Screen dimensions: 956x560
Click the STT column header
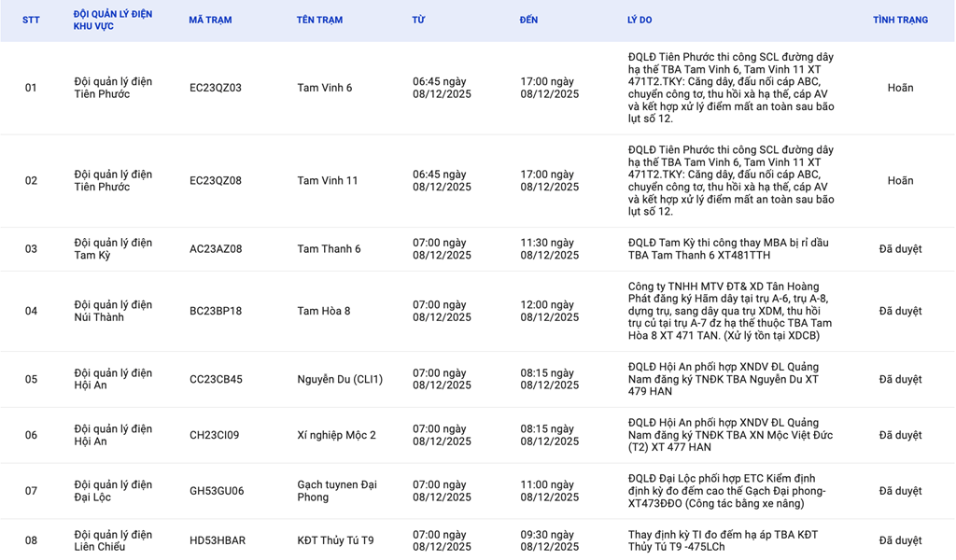(x=31, y=21)
